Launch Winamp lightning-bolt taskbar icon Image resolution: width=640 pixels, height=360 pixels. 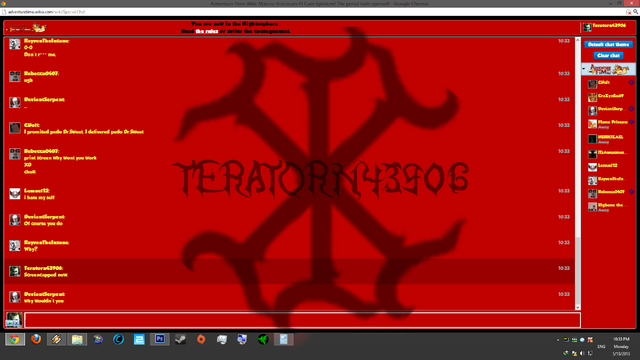coord(56,339)
